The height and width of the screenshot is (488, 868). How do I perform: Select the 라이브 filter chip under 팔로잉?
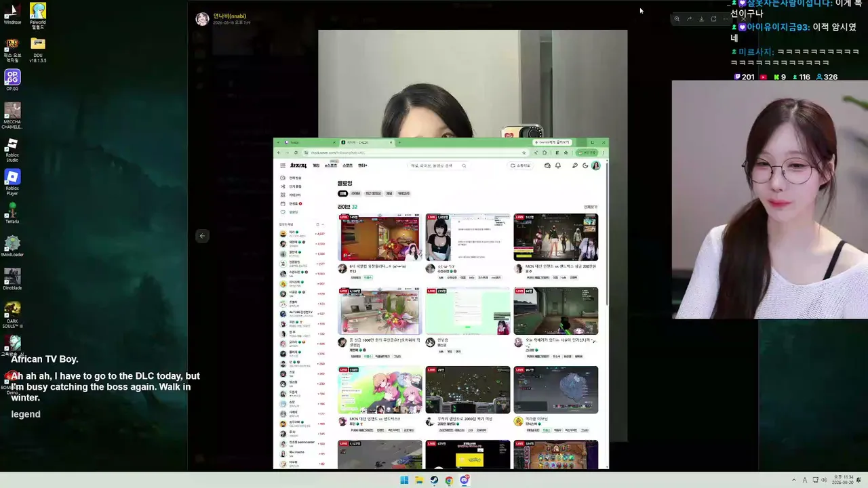point(355,194)
